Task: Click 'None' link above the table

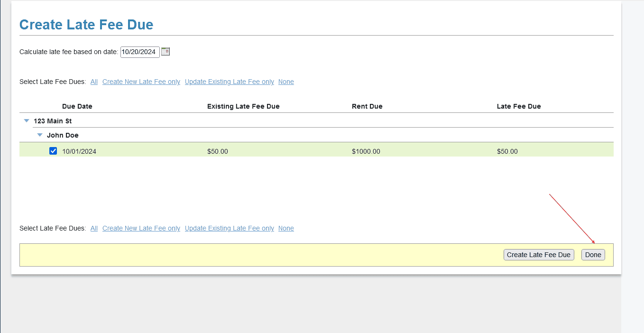Action: pyautogui.click(x=286, y=82)
